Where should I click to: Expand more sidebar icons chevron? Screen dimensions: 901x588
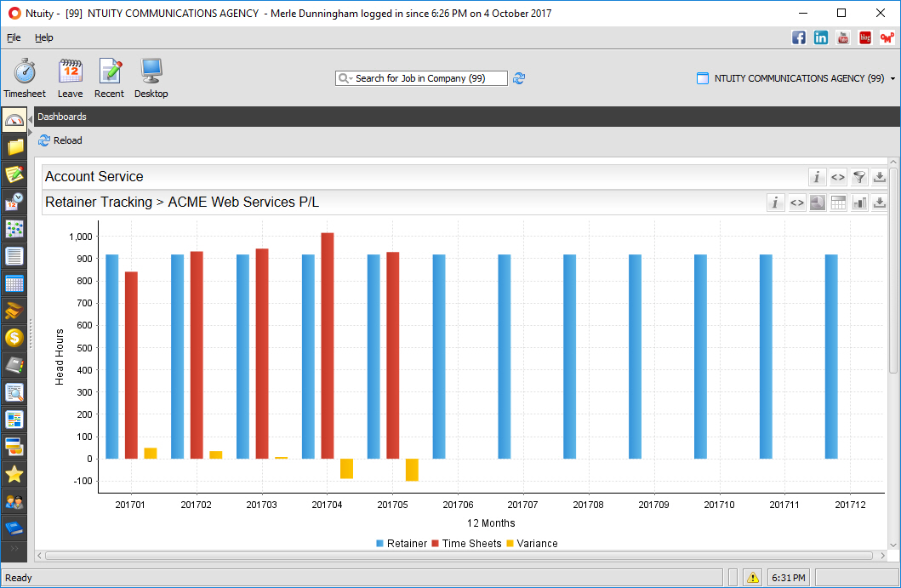(14, 549)
